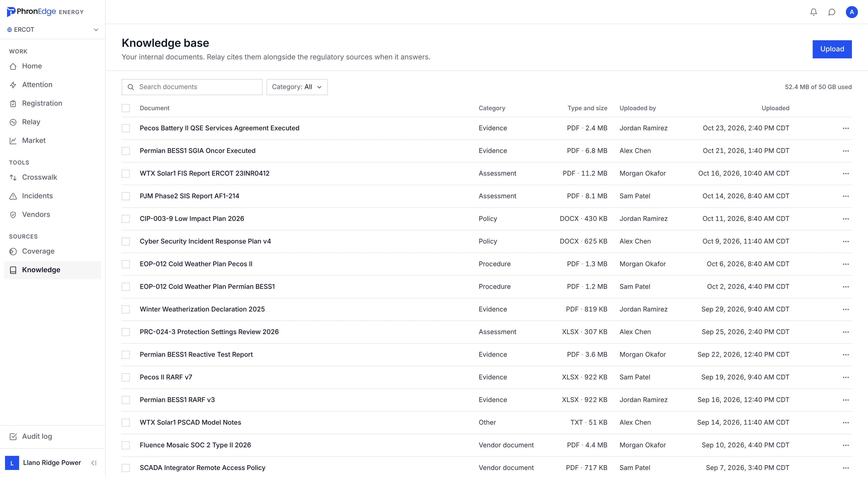Check the Permian BESS1 SGIA Oncor Executed row
Screen dimensions: 868x477
click(126, 151)
